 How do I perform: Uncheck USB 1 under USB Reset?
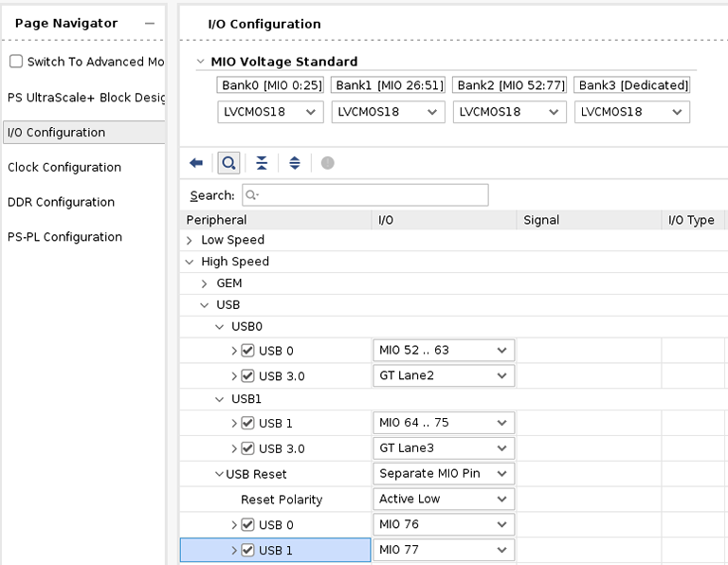(x=248, y=550)
